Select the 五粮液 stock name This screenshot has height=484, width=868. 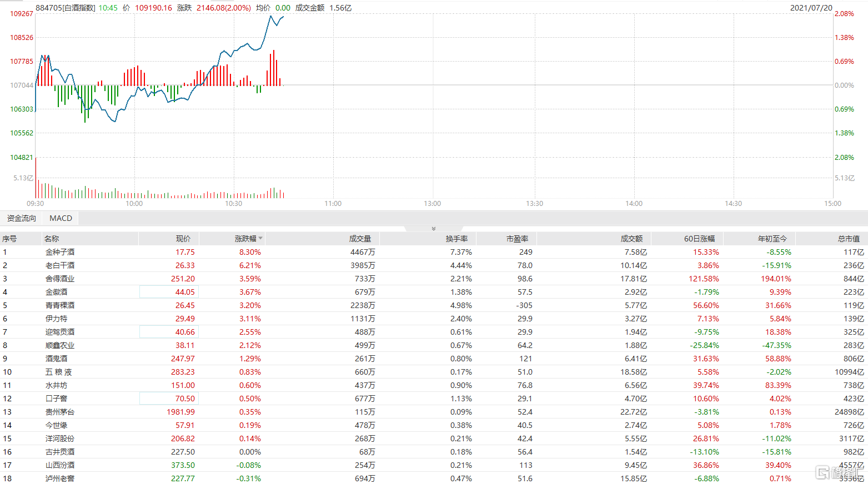point(58,372)
